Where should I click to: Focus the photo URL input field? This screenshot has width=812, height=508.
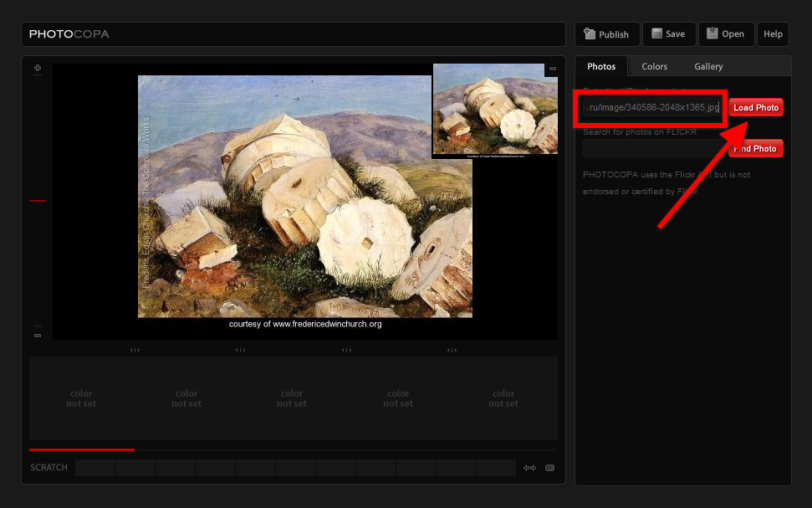pos(651,108)
